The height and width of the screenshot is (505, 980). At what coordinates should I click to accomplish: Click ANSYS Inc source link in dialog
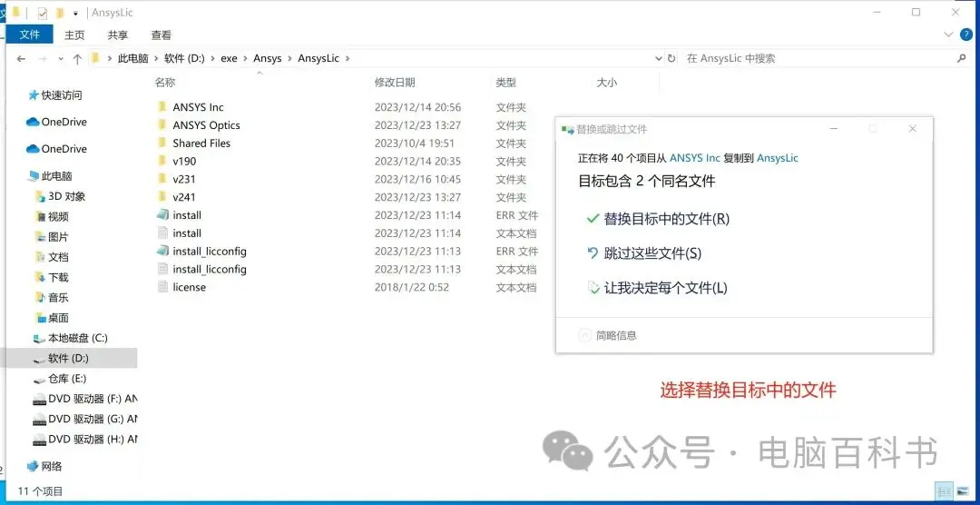click(694, 158)
